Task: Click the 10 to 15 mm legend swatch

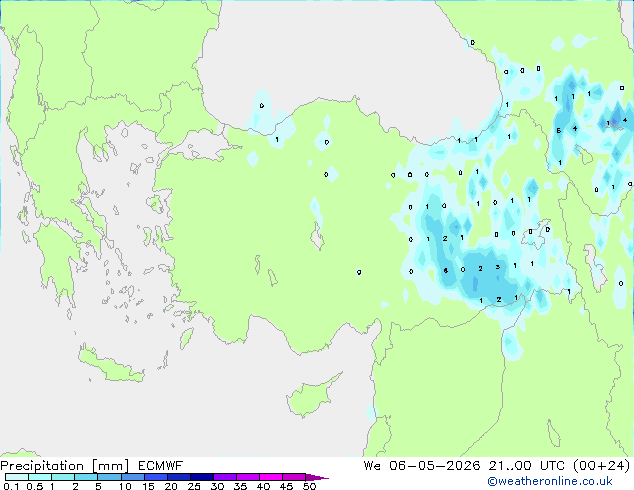Action: point(132,477)
